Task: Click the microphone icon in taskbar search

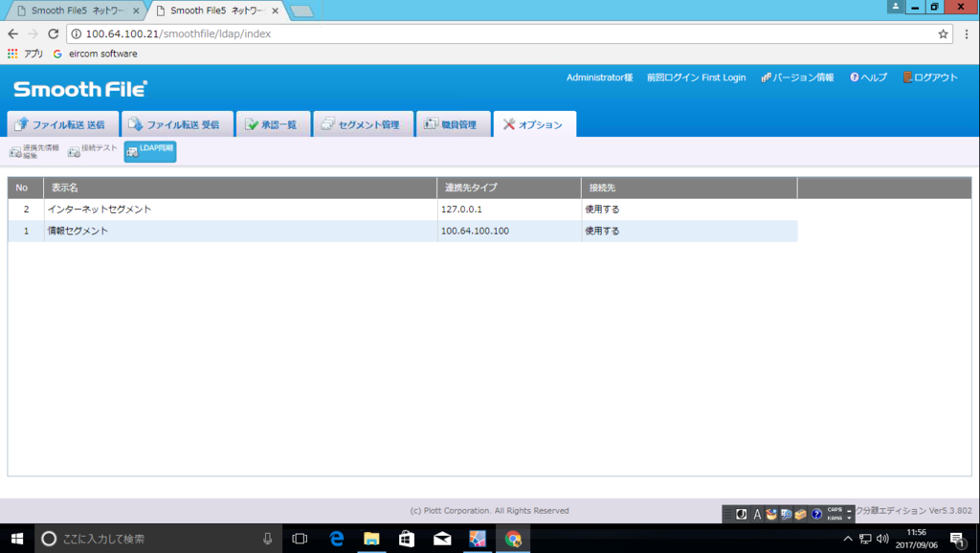Action: click(268, 538)
